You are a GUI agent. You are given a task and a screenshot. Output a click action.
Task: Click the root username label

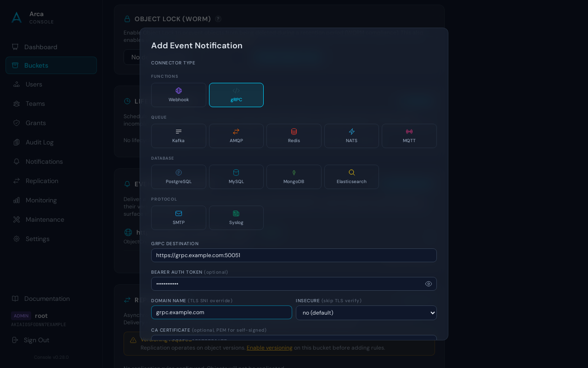(41, 316)
